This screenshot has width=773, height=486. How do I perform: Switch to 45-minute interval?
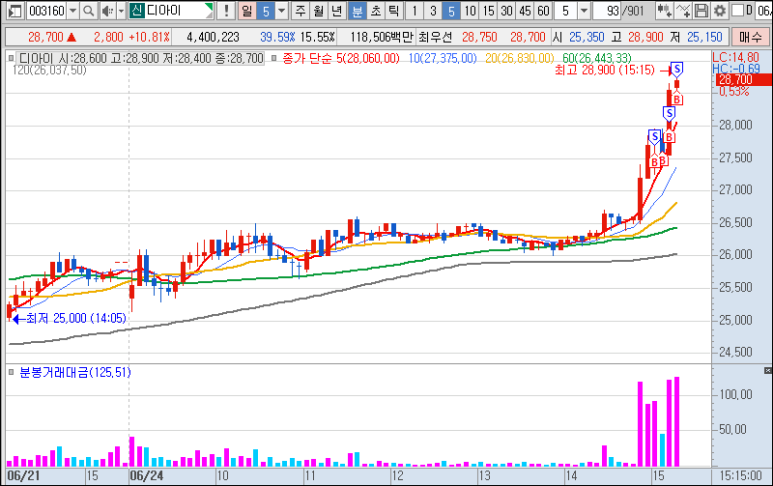point(525,10)
